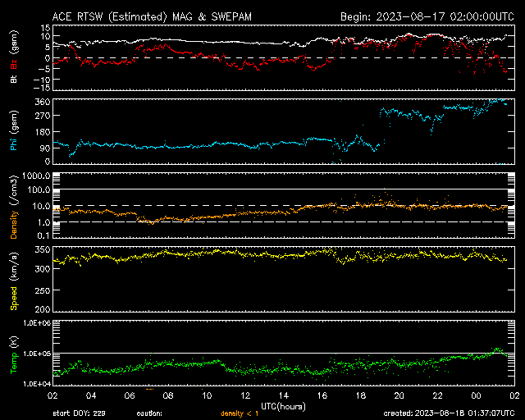Image resolution: width=525 pixels, height=420 pixels.
Task: Click the '350' speed axis tick
Action: click(43, 249)
